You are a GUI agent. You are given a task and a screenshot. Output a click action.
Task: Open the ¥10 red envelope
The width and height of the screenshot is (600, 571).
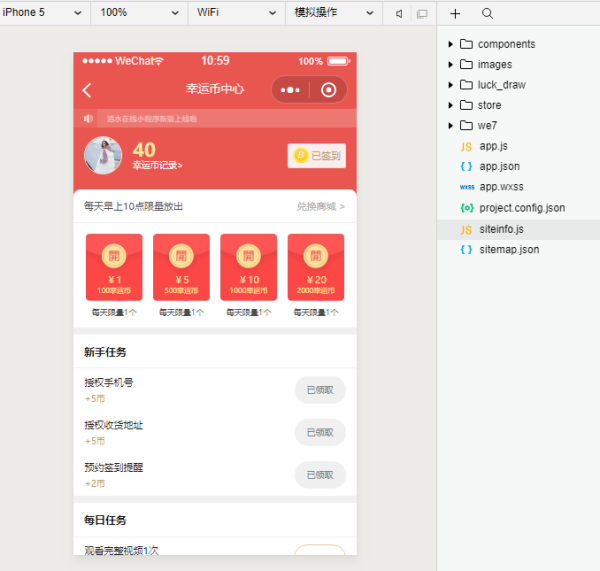[x=249, y=267]
